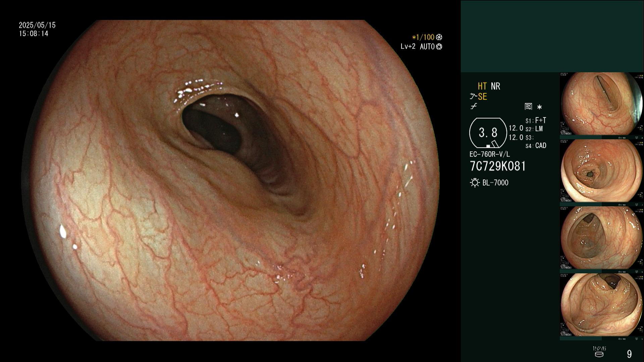Click the 3.8 channel diameter value

coord(488,133)
